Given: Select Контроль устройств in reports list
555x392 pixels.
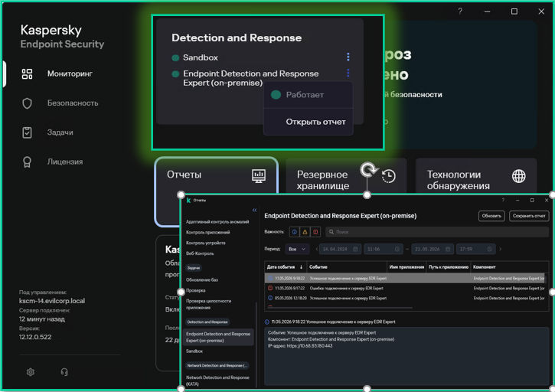Looking at the screenshot, I should click(x=206, y=243).
